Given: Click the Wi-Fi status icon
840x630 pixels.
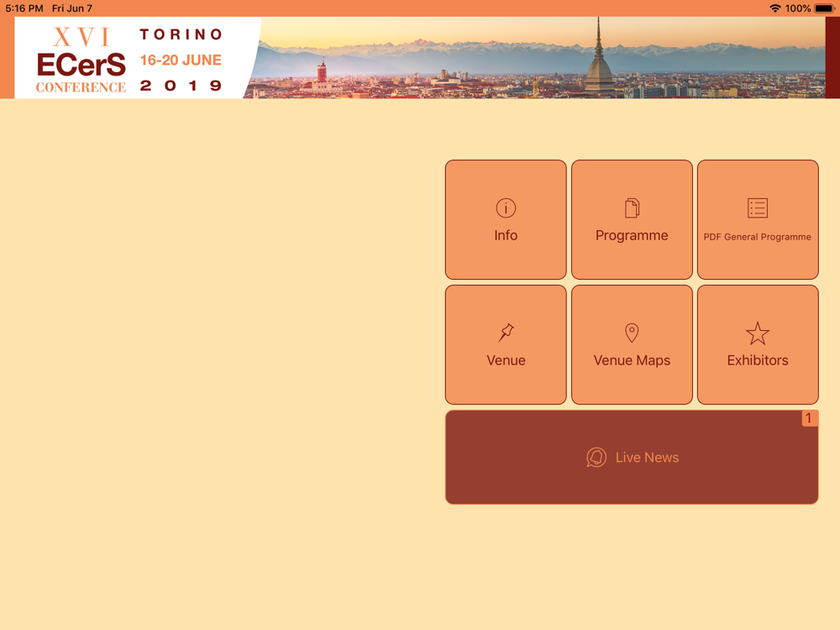Looking at the screenshot, I should coord(774,8).
